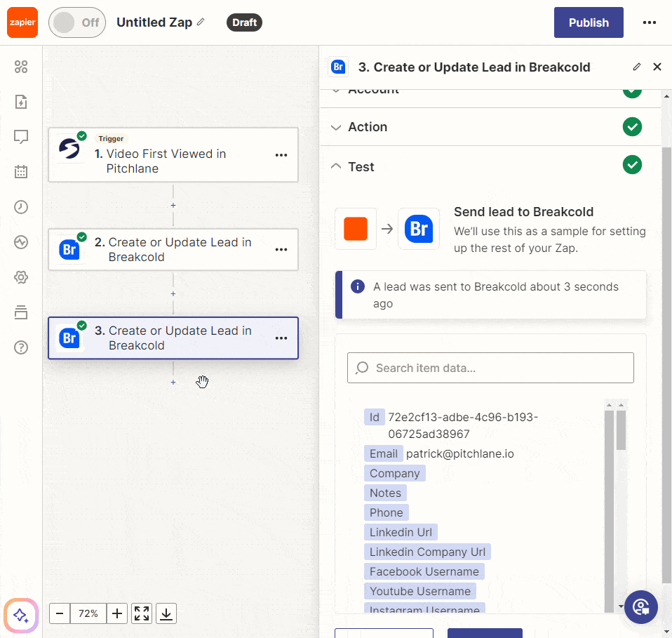Fit the Zap to view
This screenshot has height=638, width=672.
[142, 613]
